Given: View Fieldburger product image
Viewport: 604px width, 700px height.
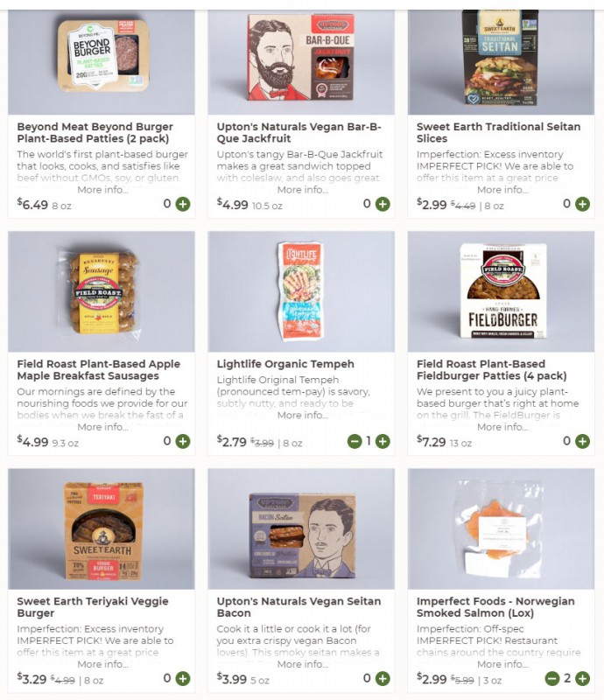Looking at the screenshot, I should 501,291.
